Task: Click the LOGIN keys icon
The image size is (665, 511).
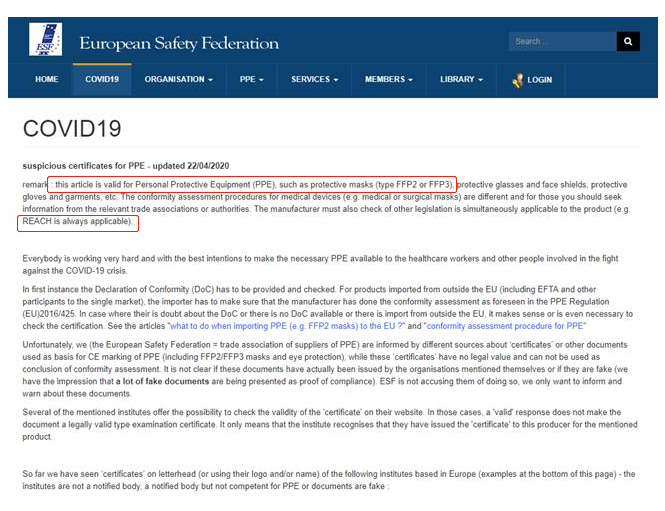Action: pos(518,80)
